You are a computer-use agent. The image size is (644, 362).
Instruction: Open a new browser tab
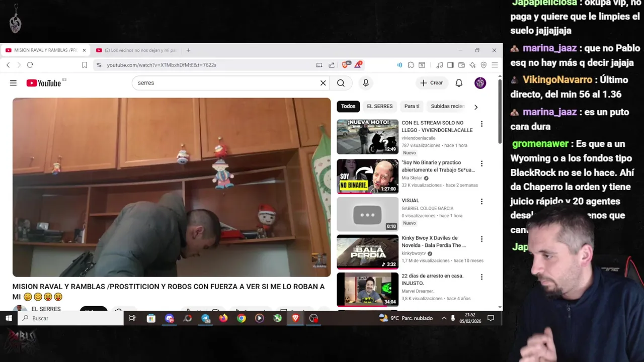(189, 50)
